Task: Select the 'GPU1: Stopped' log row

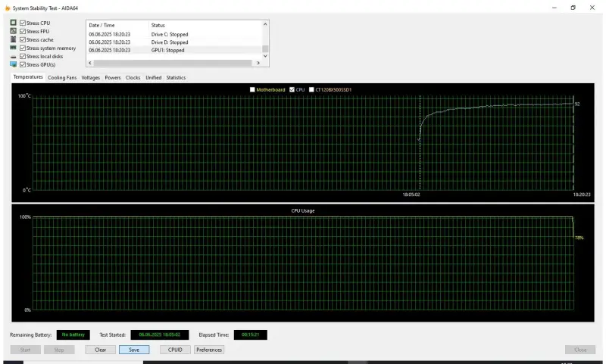Action: (175, 50)
